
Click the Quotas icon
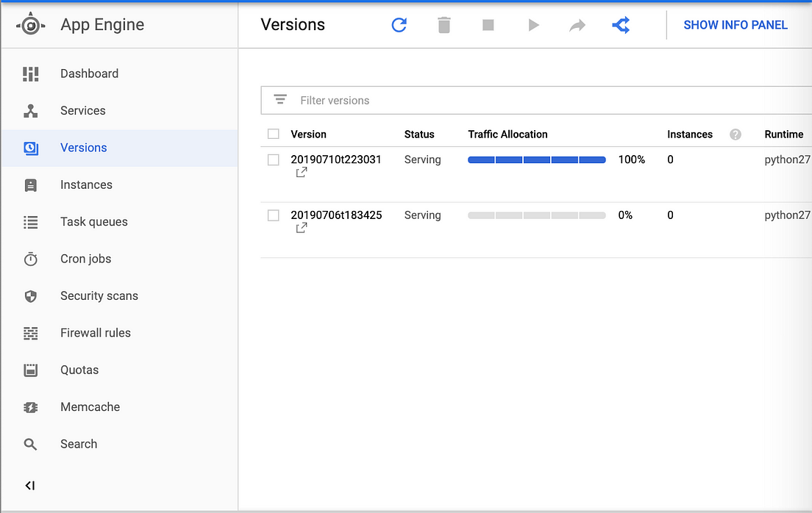pyautogui.click(x=31, y=370)
